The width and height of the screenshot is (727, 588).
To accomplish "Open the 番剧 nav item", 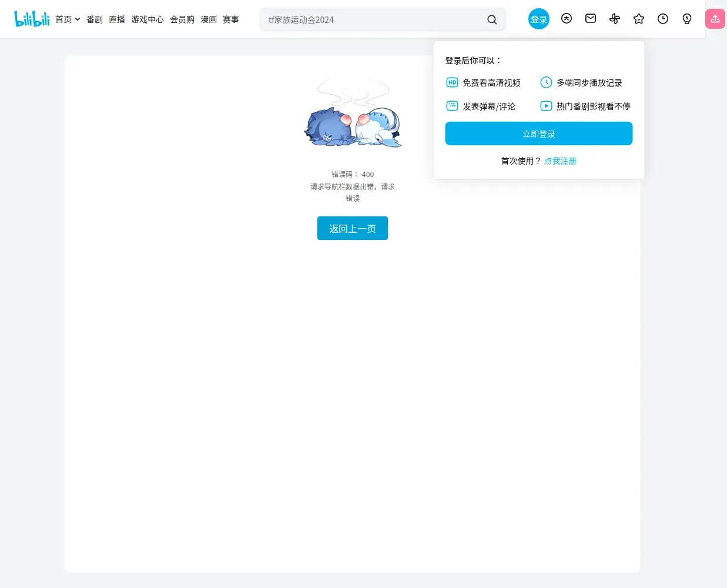I will [95, 19].
